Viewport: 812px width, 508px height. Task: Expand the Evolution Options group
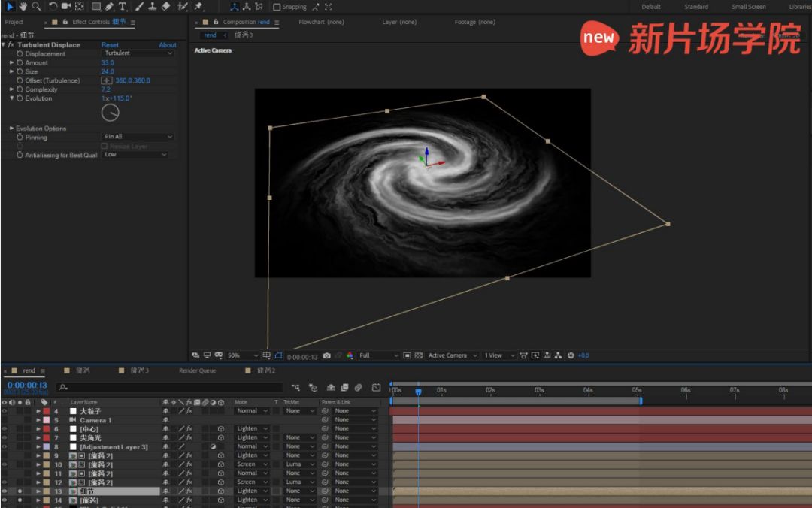[x=12, y=129]
